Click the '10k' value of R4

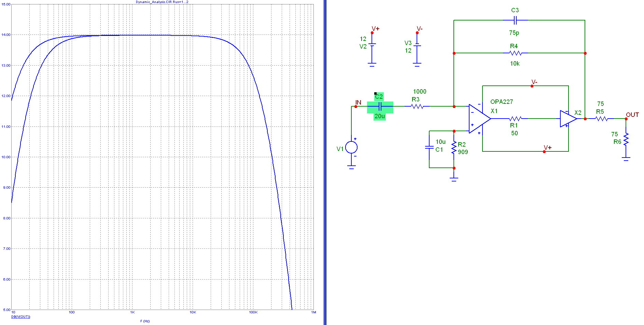(515, 64)
